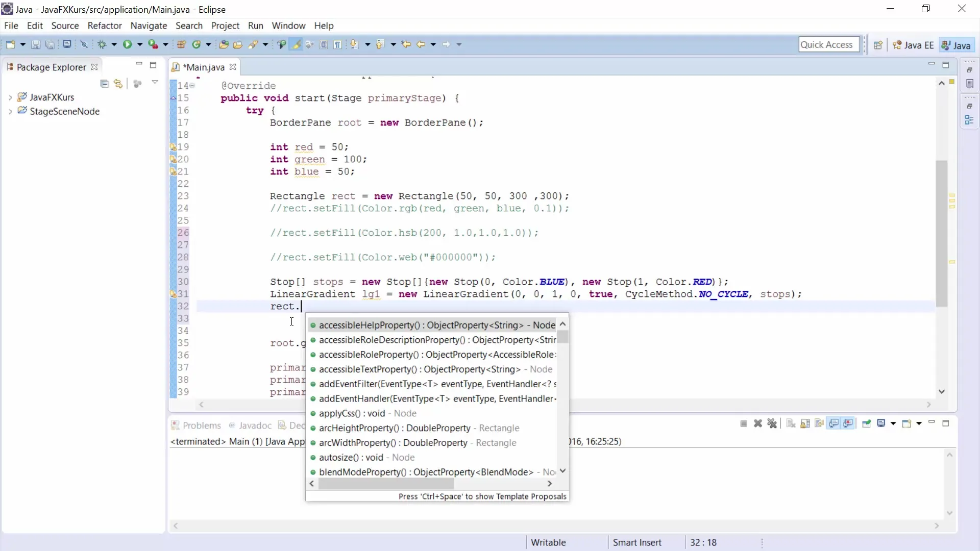Click the autocomplete popup horizontal scrollbar

pos(386,483)
